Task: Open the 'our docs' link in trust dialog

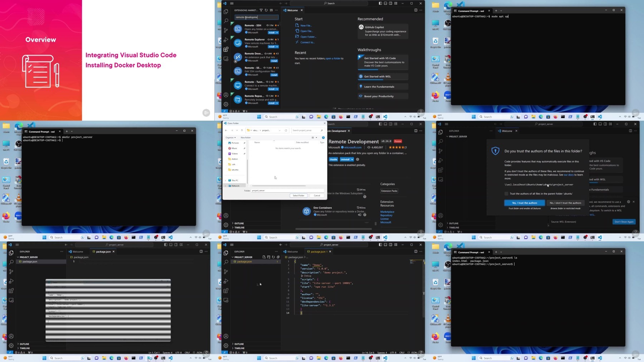Action: [569, 175]
